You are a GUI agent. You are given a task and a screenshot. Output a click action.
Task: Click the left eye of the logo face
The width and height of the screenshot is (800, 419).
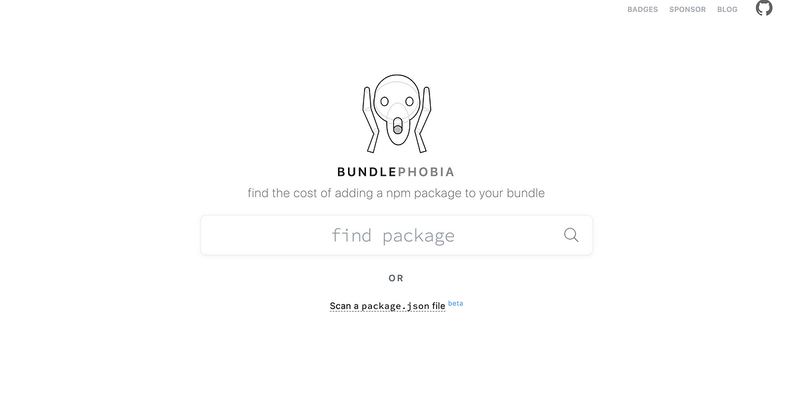(384, 102)
